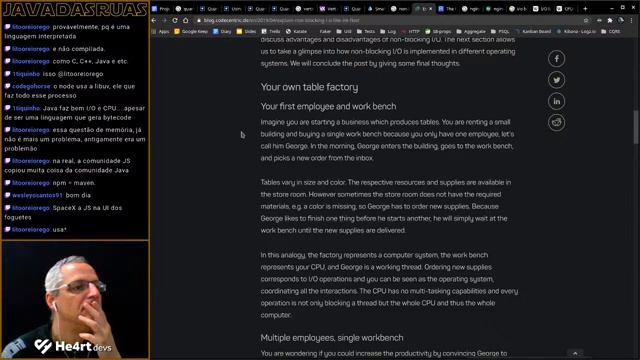This screenshot has width=640, height=360.
Task: Share the article on Facebook
Action: pos(556,59)
